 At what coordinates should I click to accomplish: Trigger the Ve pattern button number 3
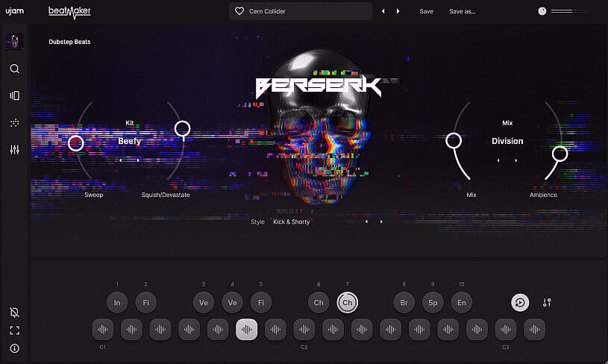(204, 302)
